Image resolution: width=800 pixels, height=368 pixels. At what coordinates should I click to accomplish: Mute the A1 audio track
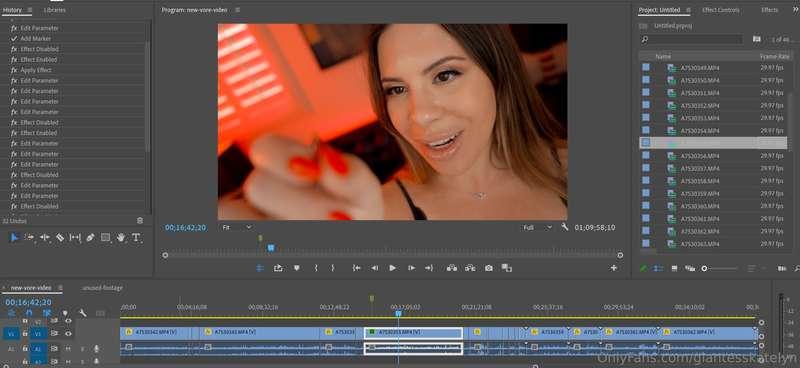(x=68, y=349)
